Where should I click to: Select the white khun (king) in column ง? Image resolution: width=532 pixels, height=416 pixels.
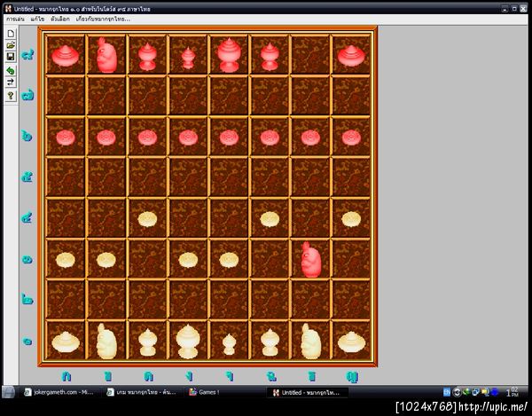188,341
